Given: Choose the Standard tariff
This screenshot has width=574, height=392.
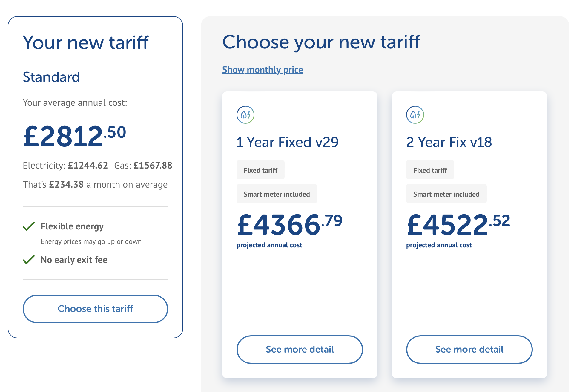Looking at the screenshot, I should point(95,309).
